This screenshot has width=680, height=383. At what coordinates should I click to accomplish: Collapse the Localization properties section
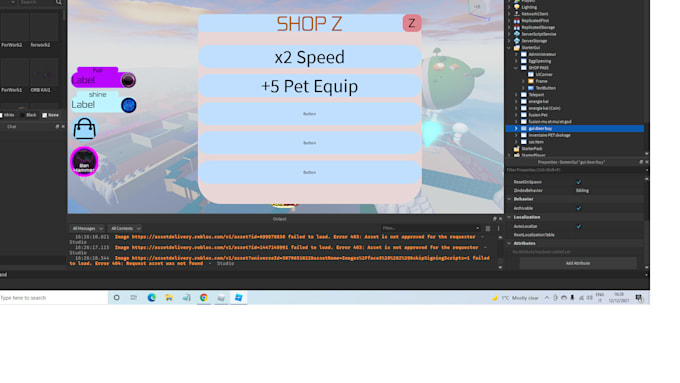point(509,217)
